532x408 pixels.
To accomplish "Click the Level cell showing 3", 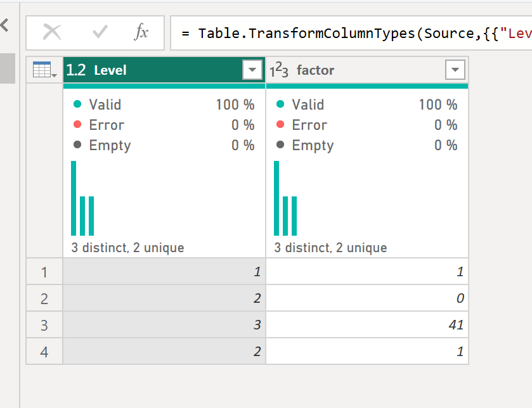I will [x=164, y=324].
